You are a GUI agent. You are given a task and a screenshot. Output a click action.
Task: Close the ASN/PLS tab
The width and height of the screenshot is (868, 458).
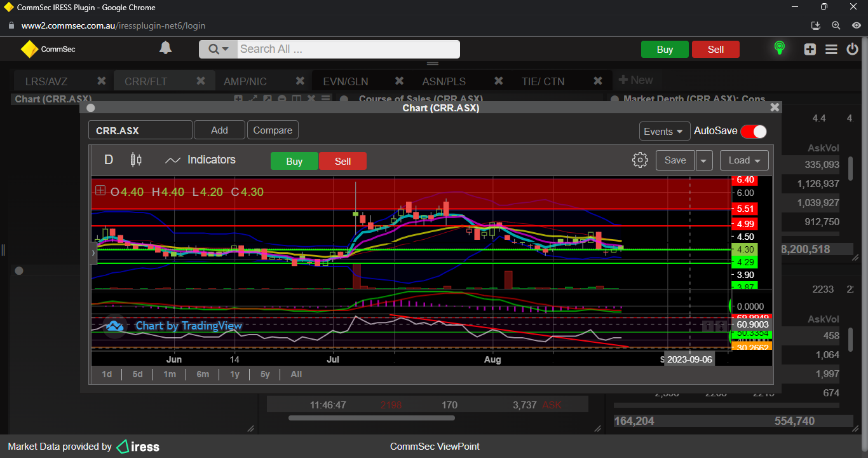[x=498, y=81]
